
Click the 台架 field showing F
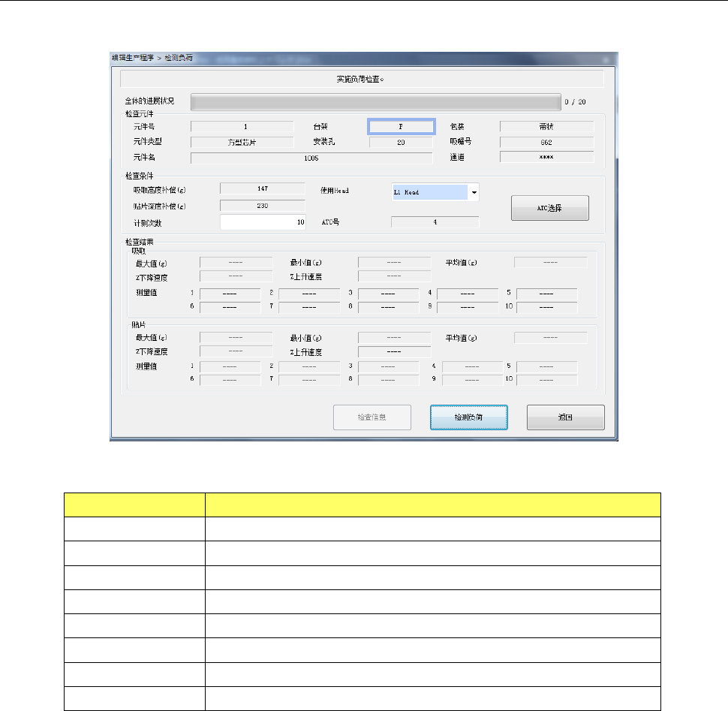[401, 126]
